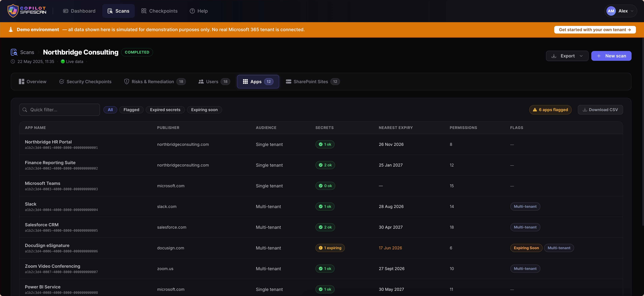Toggle the Expiring soon filter chip

coord(204,110)
